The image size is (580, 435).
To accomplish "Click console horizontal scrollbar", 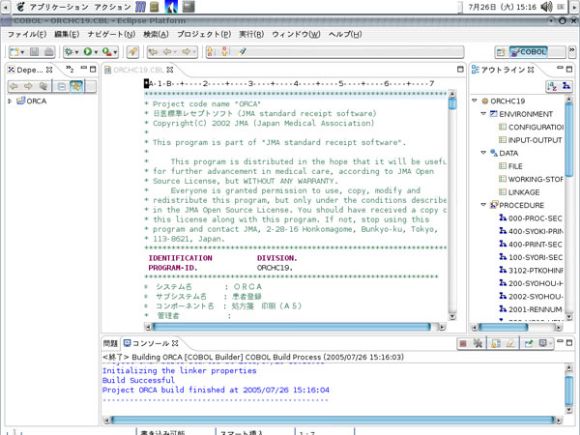I will click(333, 419).
